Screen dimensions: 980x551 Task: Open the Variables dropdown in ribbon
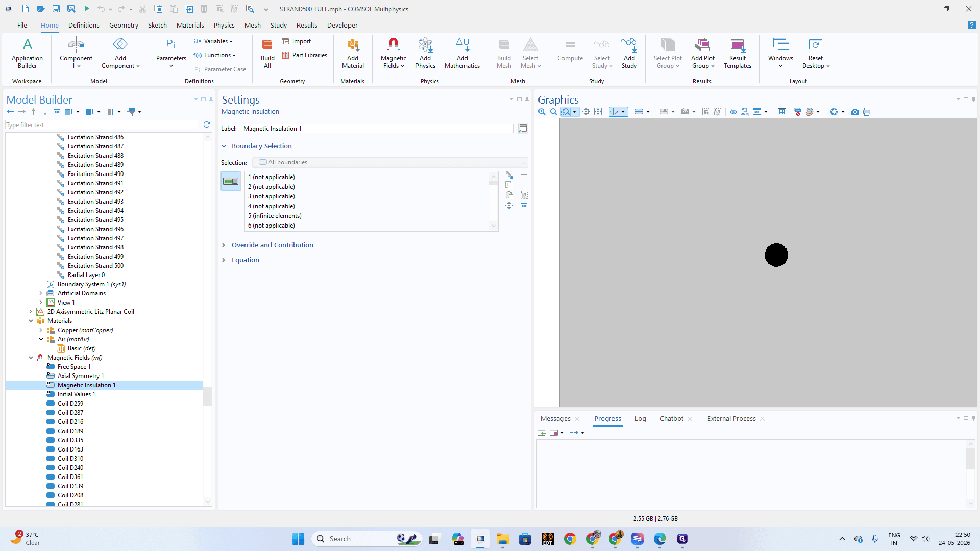[213, 41]
